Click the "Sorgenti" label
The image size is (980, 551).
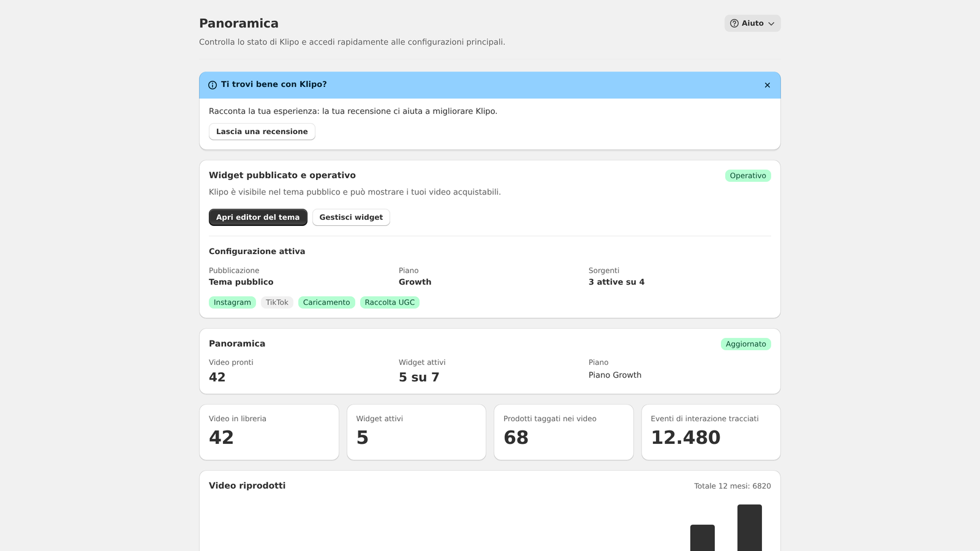click(x=604, y=271)
